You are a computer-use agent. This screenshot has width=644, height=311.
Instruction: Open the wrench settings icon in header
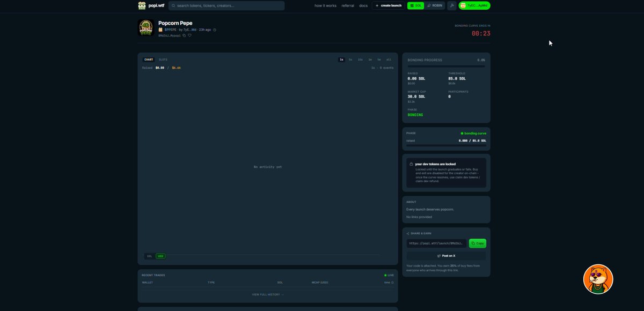[452, 5]
